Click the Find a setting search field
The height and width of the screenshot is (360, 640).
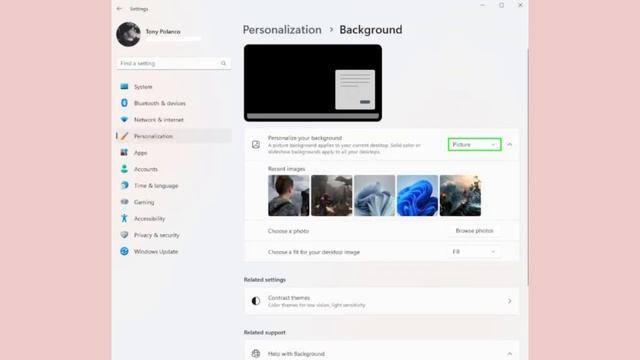pyautogui.click(x=174, y=63)
